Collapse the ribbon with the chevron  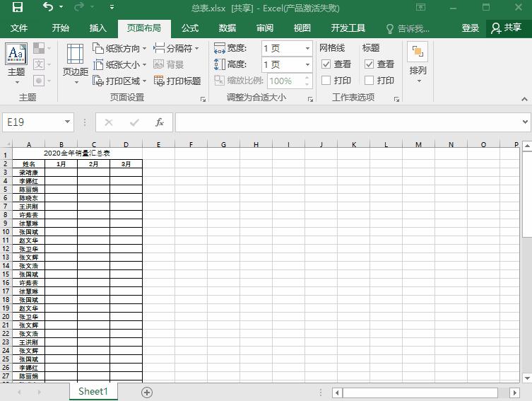tap(524, 99)
